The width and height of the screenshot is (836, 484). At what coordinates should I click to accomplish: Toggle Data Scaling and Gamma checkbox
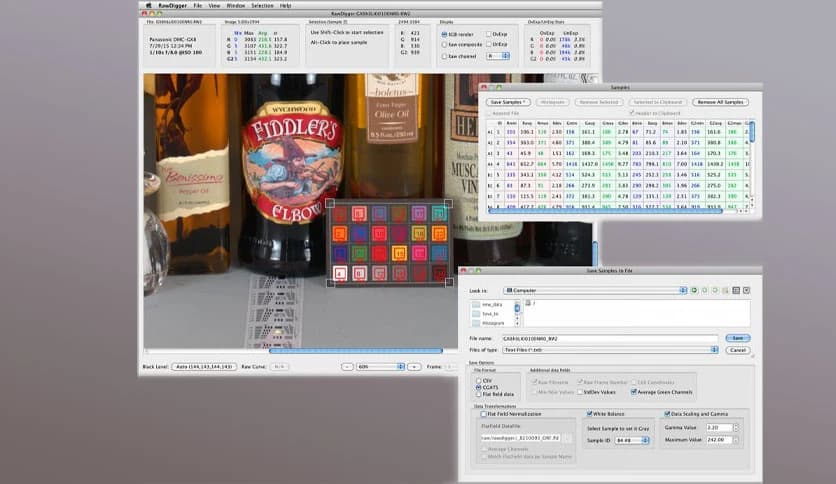click(x=667, y=414)
